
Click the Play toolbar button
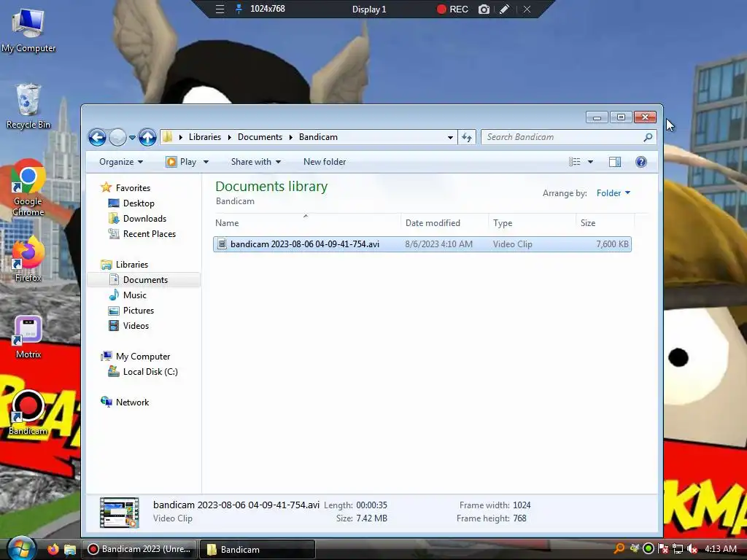pyautogui.click(x=181, y=162)
